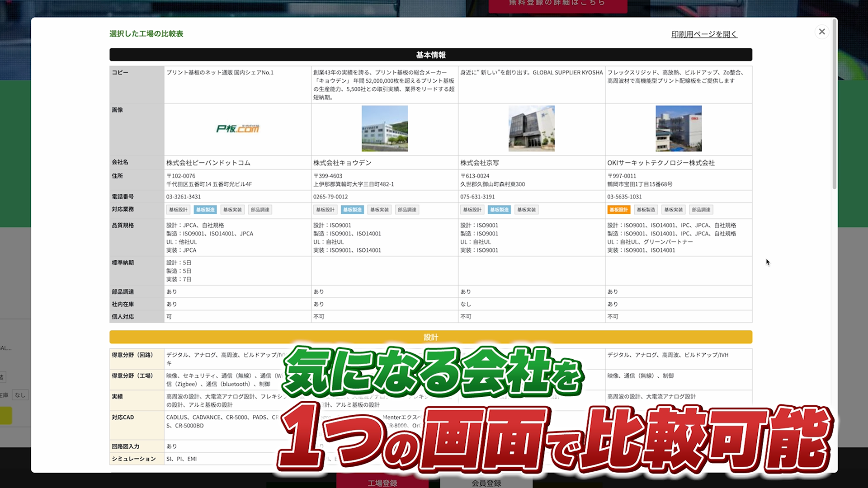Click postal code 〒997-0011
The height and width of the screenshot is (488, 868).
point(622,176)
